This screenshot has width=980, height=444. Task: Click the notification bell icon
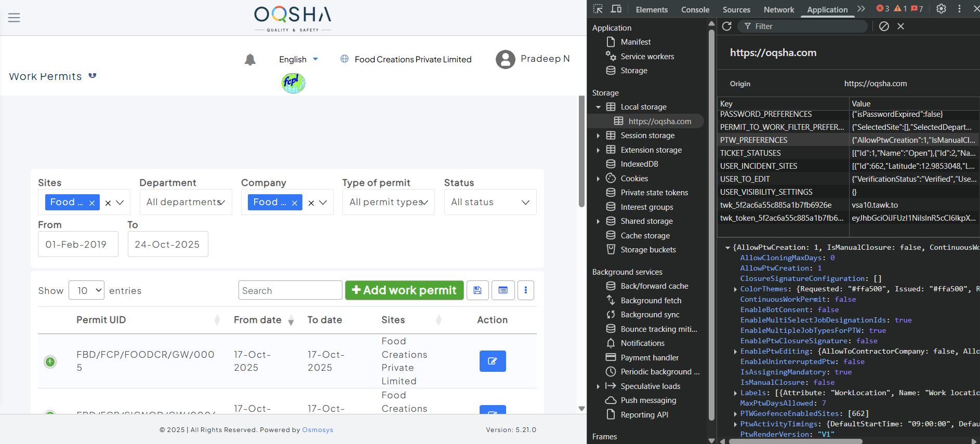coord(250,60)
